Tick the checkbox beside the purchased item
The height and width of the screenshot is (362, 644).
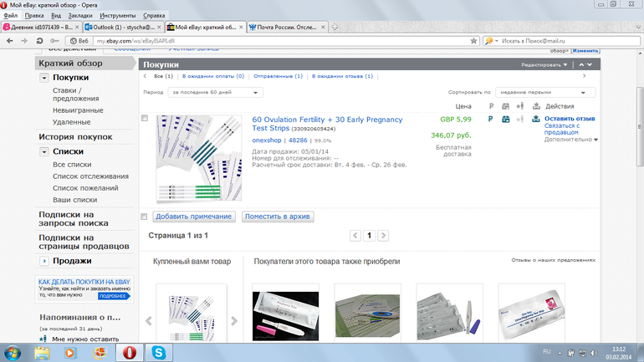pos(145,119)
